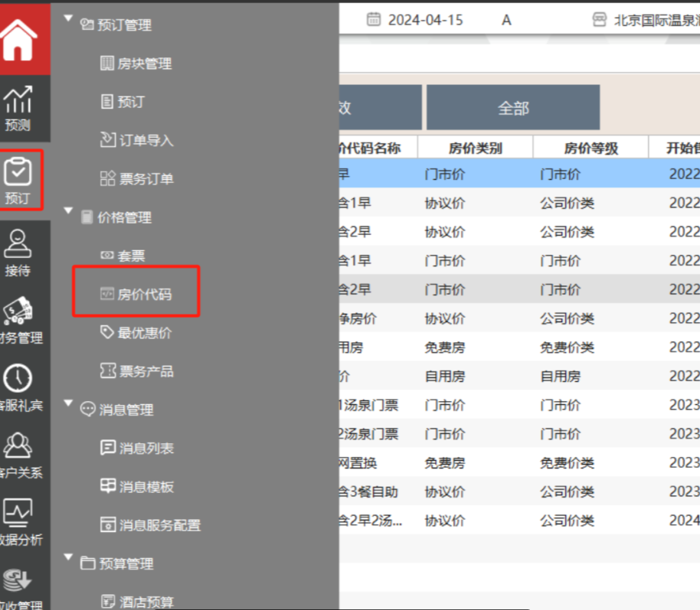Click the red Home icon
Screen dimensions: 700x610
tap(20, 39)
